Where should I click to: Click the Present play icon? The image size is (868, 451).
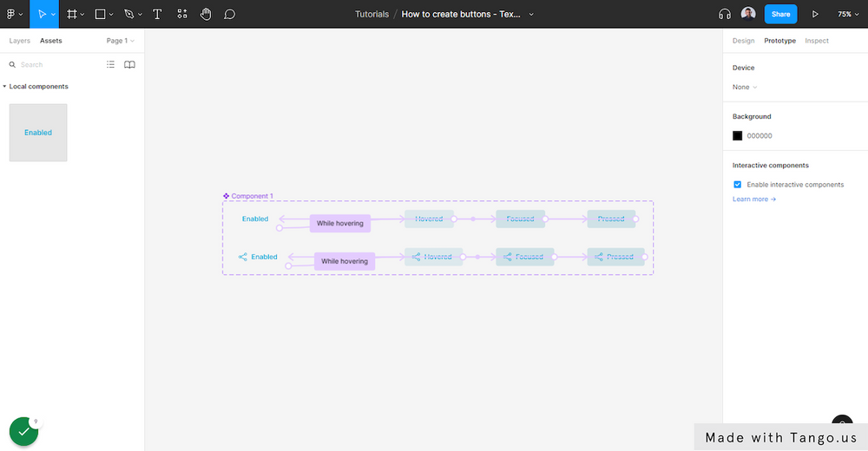(815, 14)
